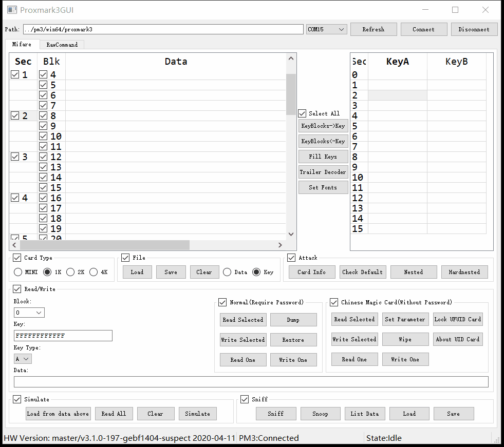
Task: Uncheck the Sector 2 checkbox
Action: [x=15, y=116]
